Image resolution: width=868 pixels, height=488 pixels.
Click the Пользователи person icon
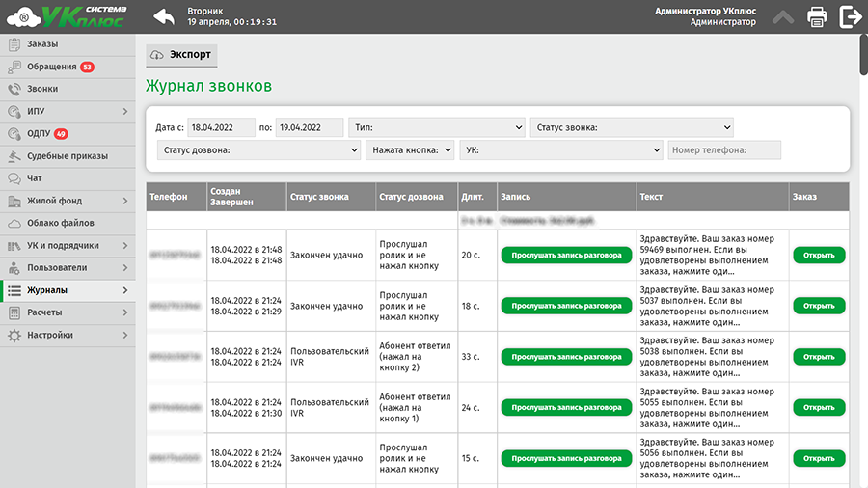14,268
